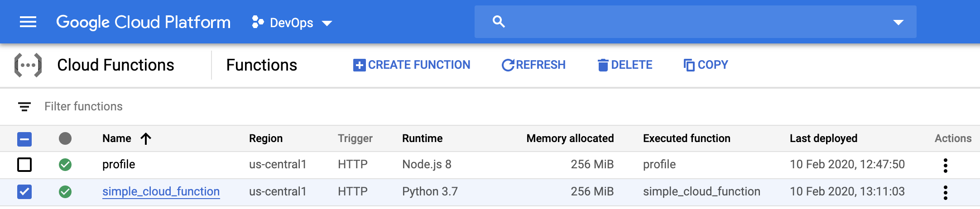980x209 pixels.
Task: Click simple_cloud_function executed function cell
Action: pyautogui.click(x=701, y=192)
